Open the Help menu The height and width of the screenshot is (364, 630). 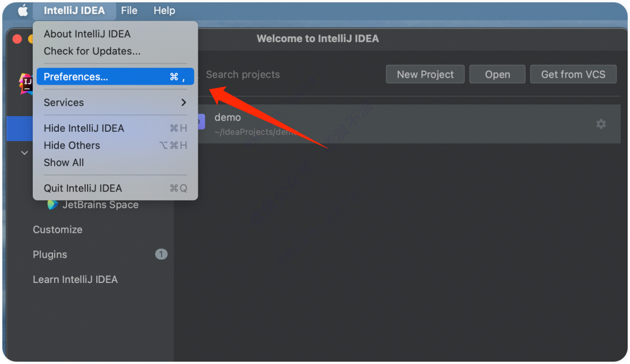(x=164, y=10)
